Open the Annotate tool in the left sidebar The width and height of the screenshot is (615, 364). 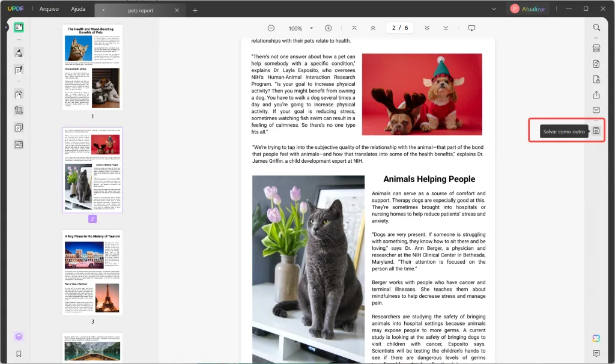(x=19, y=53)
